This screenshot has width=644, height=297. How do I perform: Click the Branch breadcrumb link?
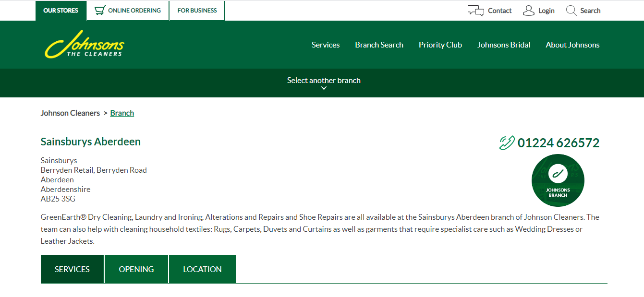pos(122,113)
